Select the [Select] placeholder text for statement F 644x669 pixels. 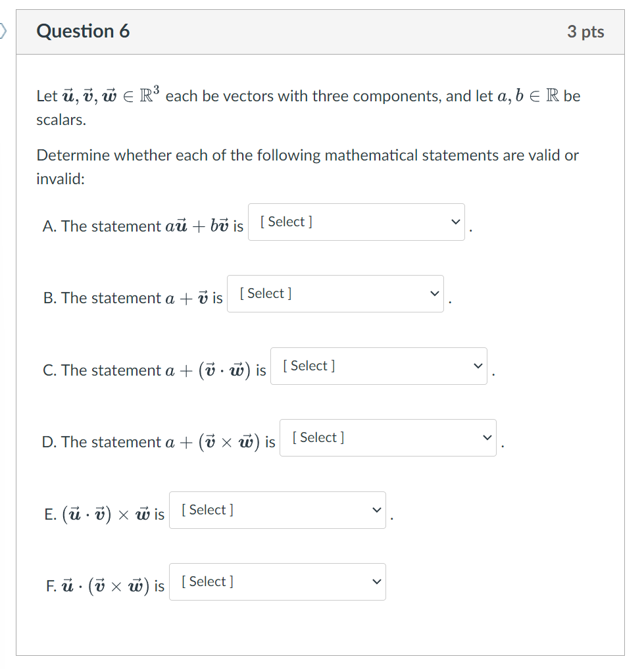207,582
